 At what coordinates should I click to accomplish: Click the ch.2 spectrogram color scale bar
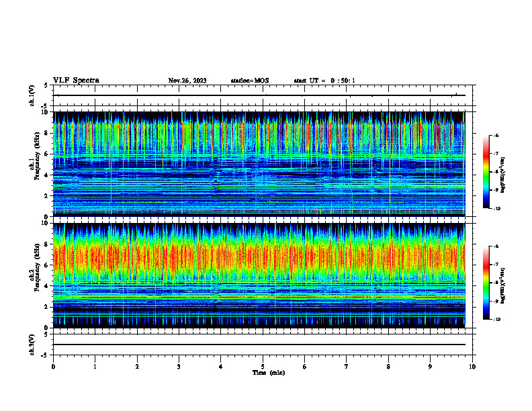pos(486,283)
